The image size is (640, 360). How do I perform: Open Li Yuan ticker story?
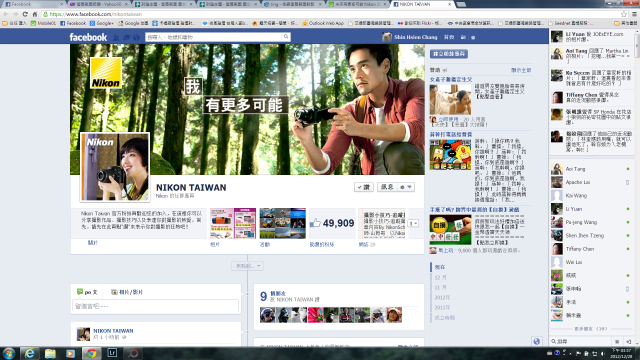tap(591, 37)
